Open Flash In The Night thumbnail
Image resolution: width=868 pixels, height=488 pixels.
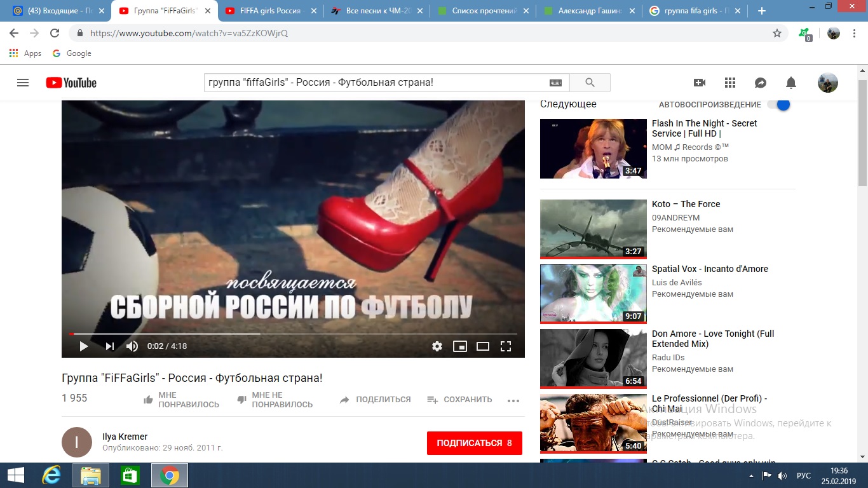pos(593,149)
